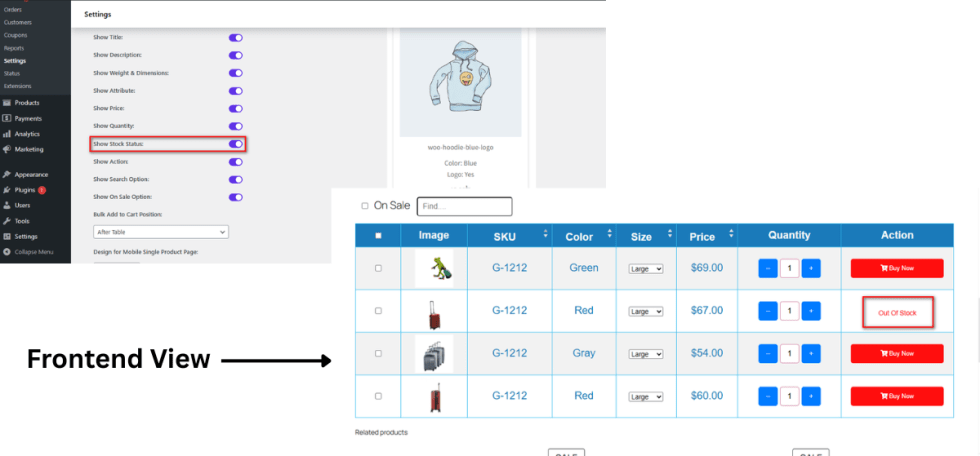Screen dimensions: 980x456
Task: Open the gray luggage set thumbnail
Action: pos(434,354)
